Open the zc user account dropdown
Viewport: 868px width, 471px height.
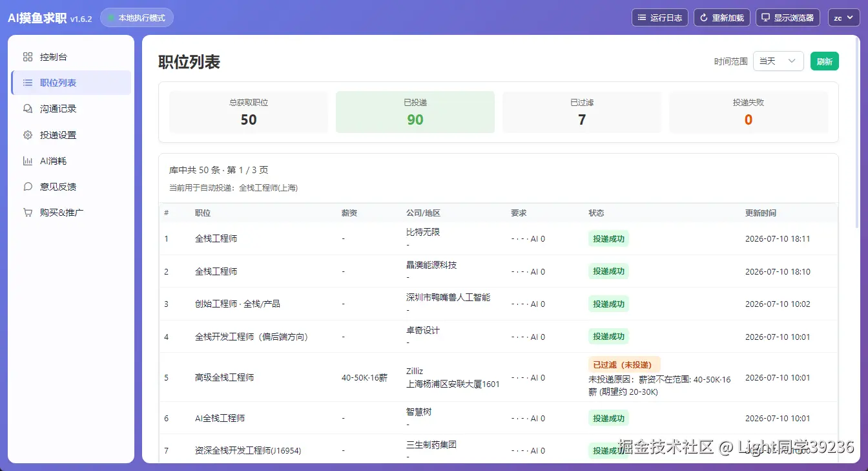[x=843, y=17]
